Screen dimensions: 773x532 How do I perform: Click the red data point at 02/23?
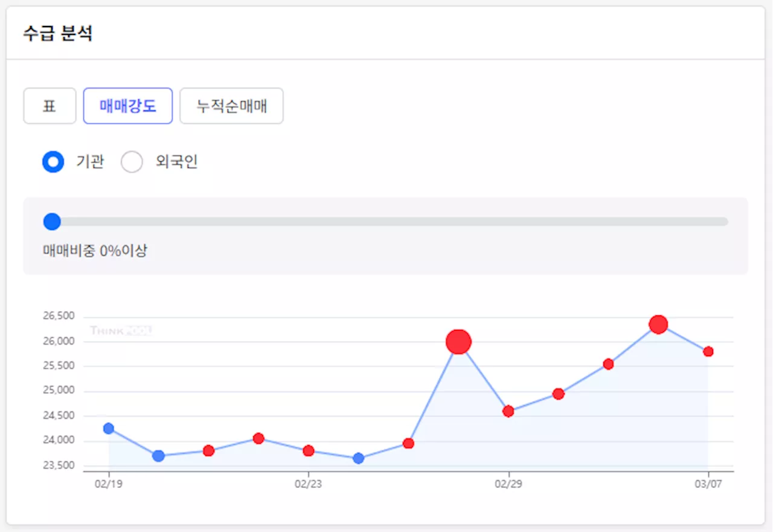click(x=309, y=450)
